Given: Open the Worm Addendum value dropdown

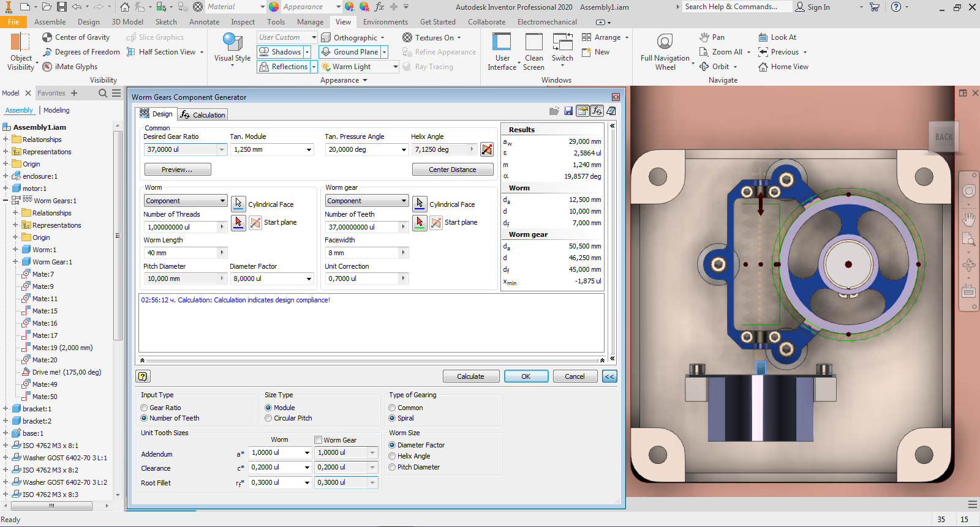Looking at the screenshot, I should (x=307, y=452).
